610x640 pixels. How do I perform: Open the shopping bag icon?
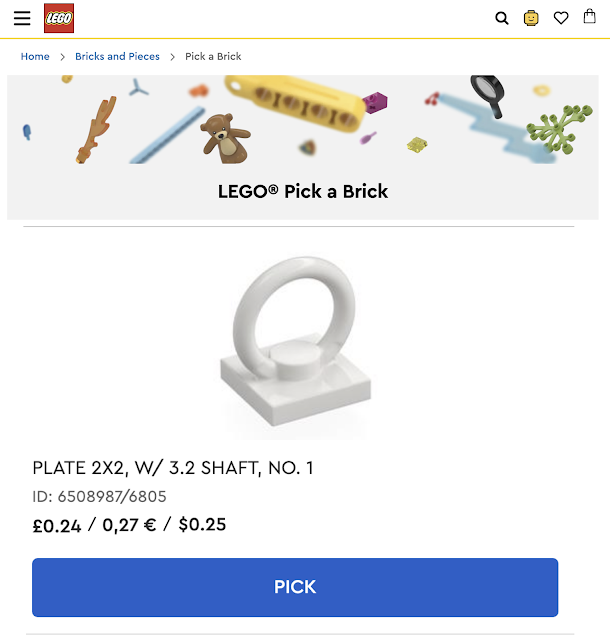tap(590, 17)
